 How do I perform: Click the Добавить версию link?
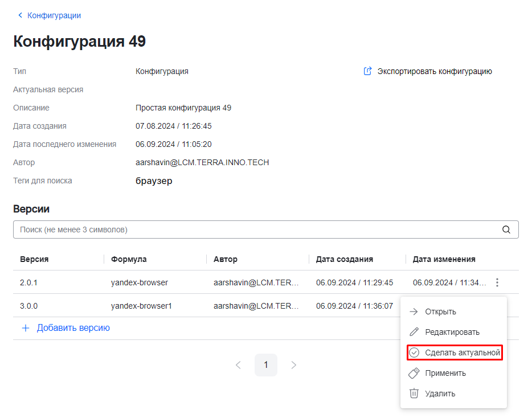73,328
